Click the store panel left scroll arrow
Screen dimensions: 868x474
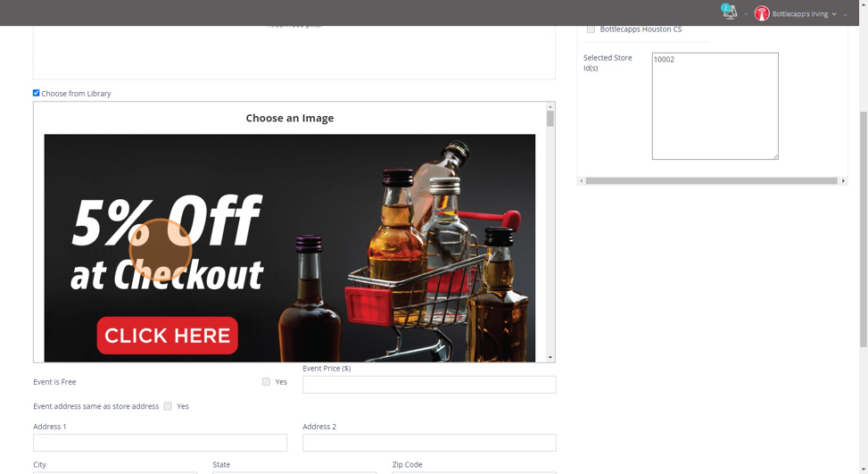[x=582, y=181]
